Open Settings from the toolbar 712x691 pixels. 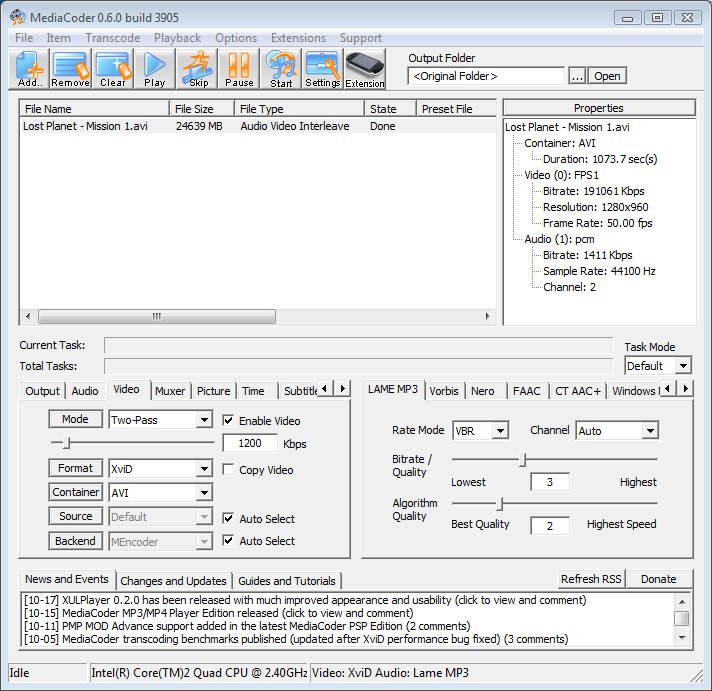pos(322,69)
